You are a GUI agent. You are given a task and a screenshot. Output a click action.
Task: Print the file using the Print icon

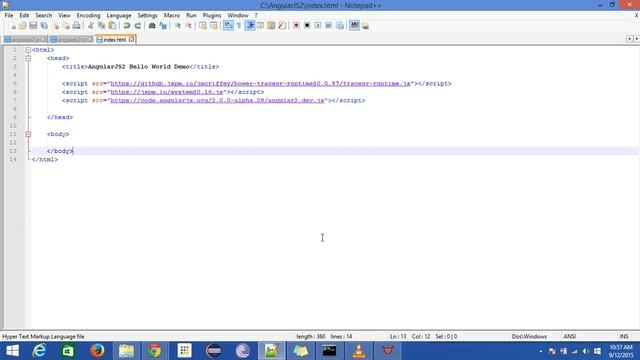click(76, 26)
